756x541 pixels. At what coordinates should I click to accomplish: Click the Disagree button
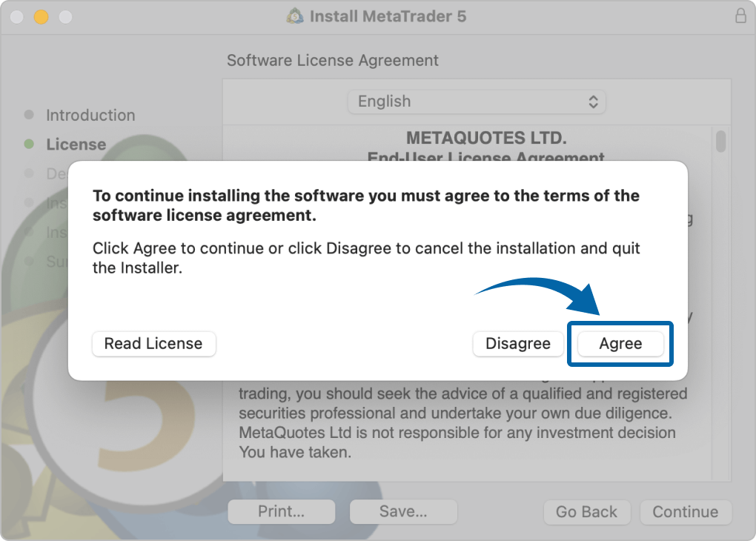(518, 344)
